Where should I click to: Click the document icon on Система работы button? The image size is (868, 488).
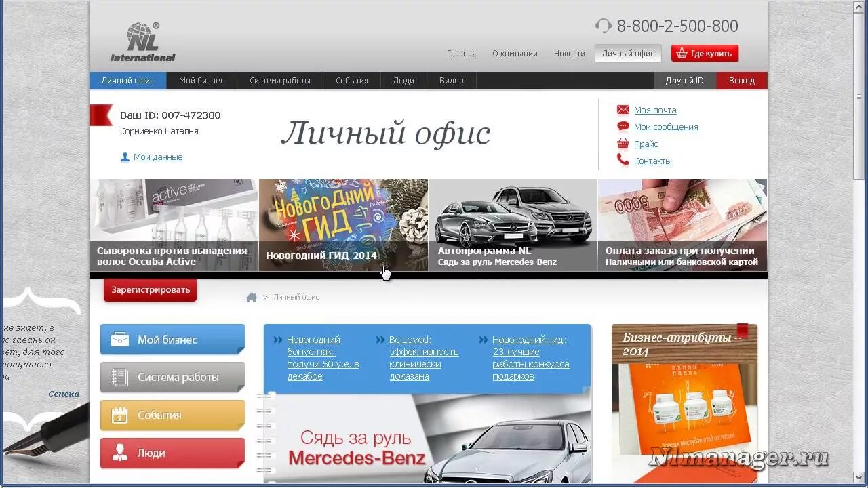click(x=120, y=378)
